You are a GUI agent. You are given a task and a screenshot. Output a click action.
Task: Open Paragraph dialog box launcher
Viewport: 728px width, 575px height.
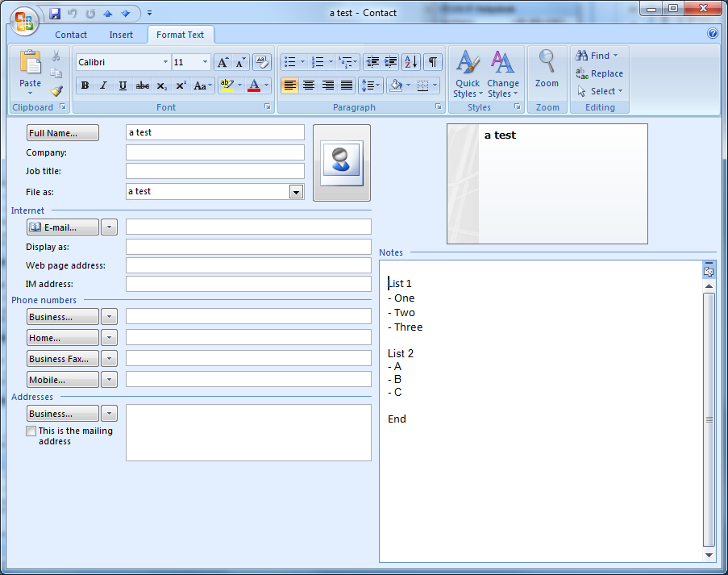(439, 106)
